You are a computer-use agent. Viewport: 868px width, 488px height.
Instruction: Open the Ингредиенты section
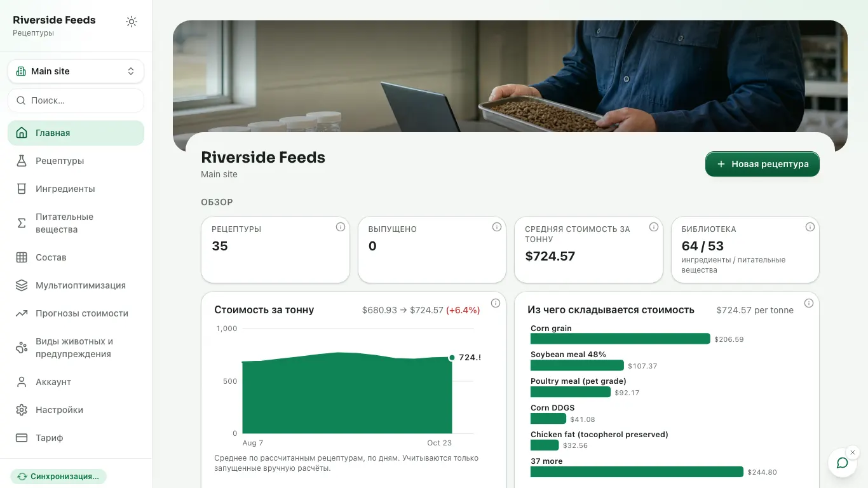pyautogui.click(x=76, y=189)
